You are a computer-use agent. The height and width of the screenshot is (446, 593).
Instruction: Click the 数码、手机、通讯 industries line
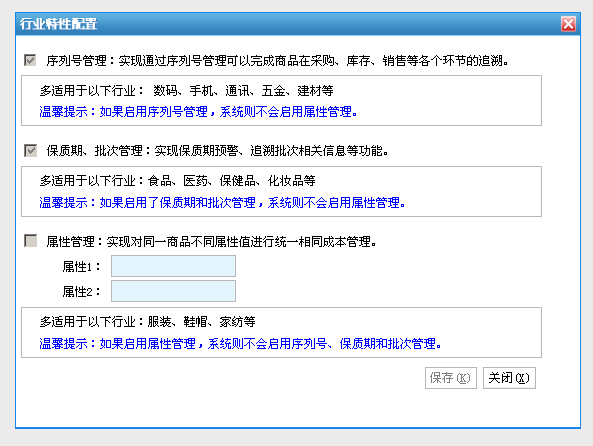[186, 90]
